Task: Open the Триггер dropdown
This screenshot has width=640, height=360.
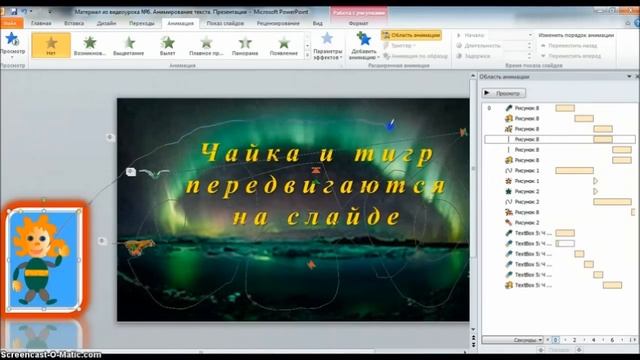Action: point(400,45)
